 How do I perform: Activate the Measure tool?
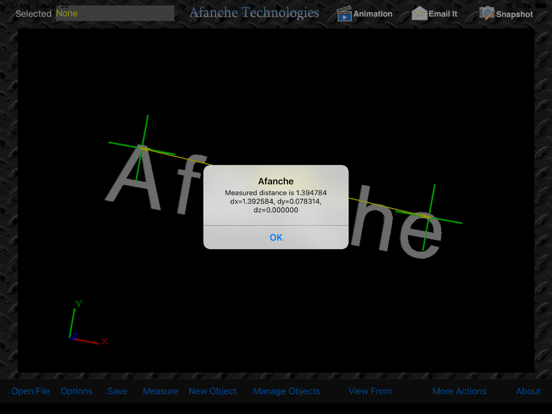coord(160,391)
